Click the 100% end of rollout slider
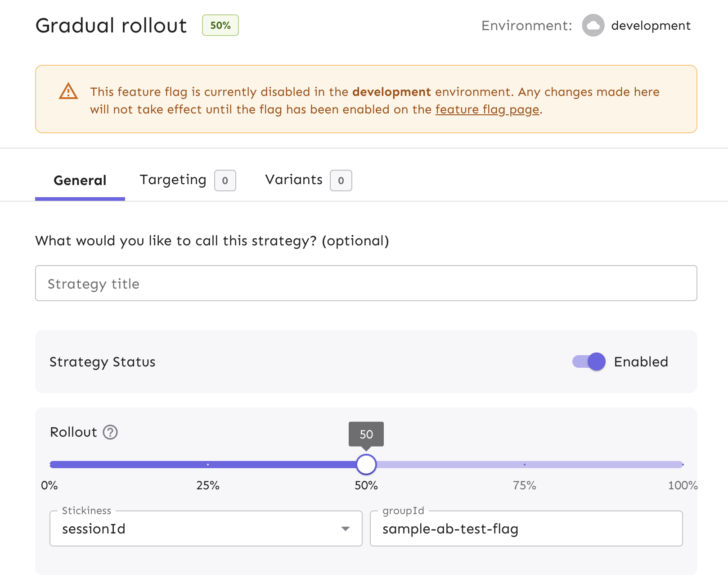 click(x=682, y=465)
